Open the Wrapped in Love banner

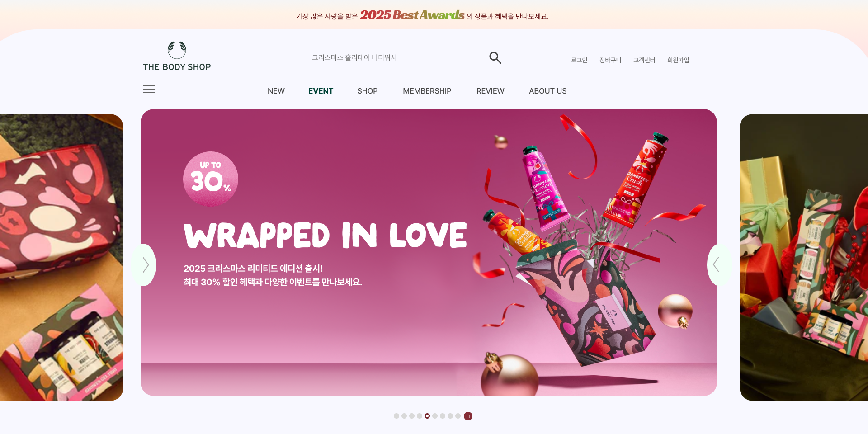point(429,252)
